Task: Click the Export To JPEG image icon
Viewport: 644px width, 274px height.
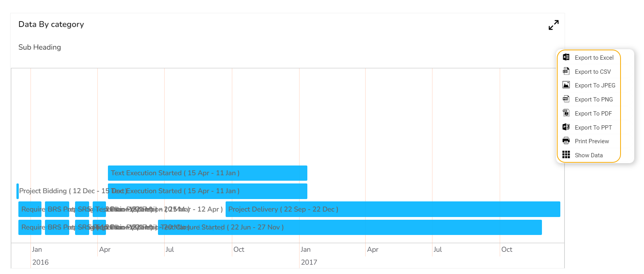Action: 566,85
